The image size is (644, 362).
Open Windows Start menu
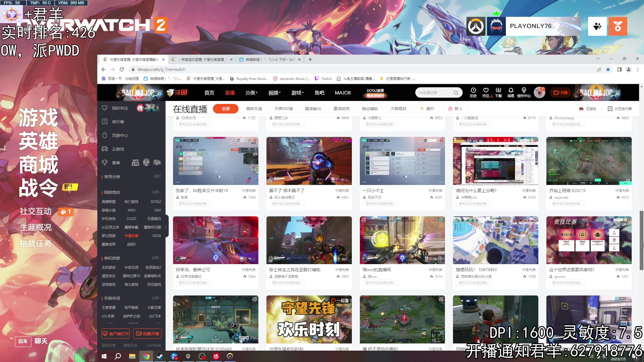tap(104, 356)
